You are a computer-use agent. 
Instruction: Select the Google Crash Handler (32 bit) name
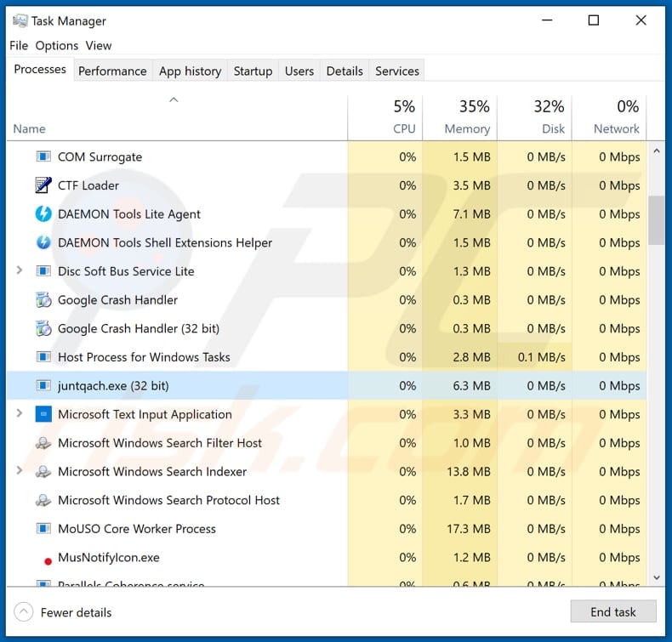pos(139,329)
